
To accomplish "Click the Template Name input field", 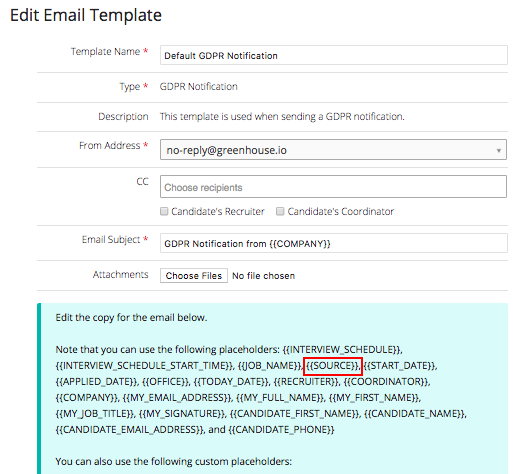I will pyautogui.click(x=334, y=55).
